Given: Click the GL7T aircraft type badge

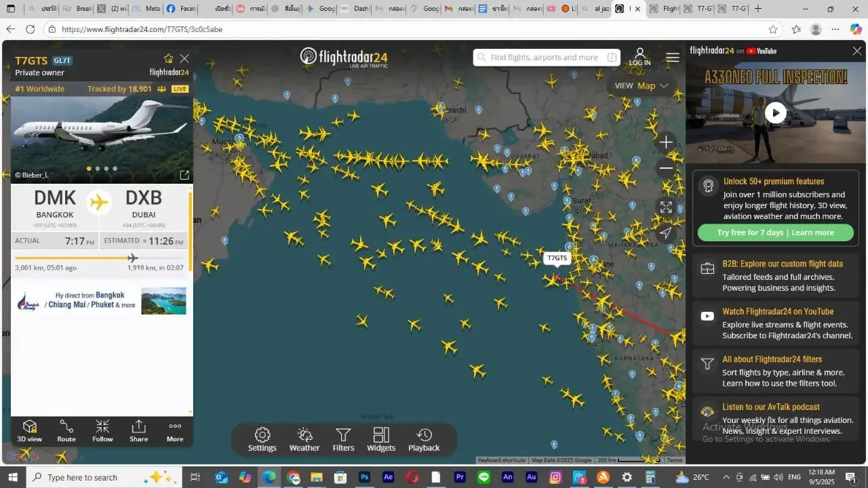Looking at the screenshot, I should tap(62, 60).
